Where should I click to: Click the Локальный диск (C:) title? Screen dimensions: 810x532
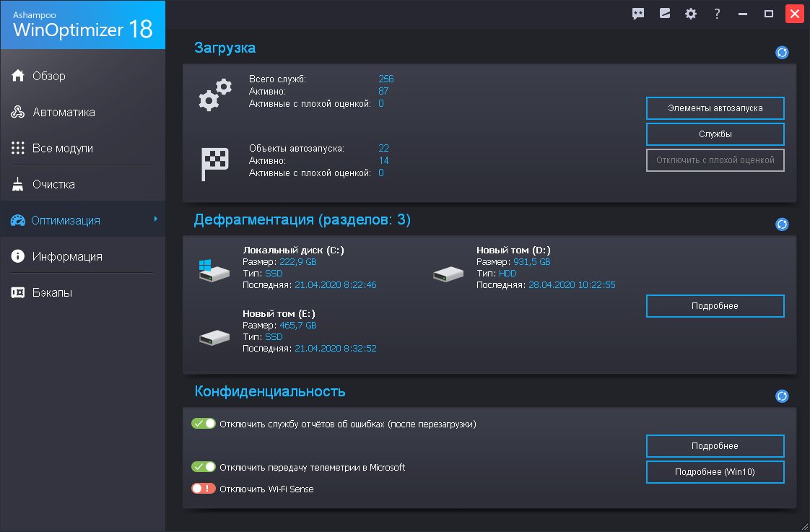[293, 250]
